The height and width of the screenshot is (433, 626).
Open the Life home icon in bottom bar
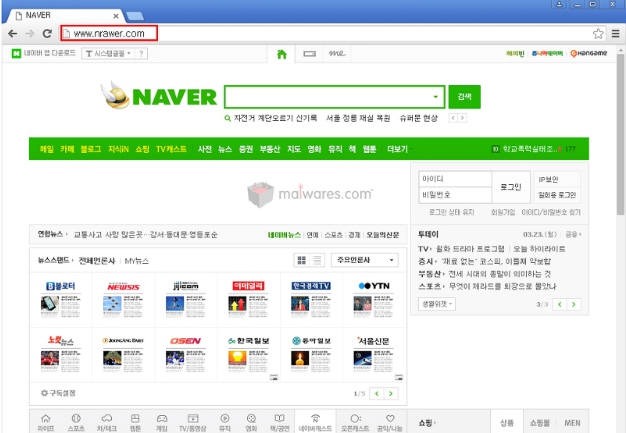click(x=46, y=422)
